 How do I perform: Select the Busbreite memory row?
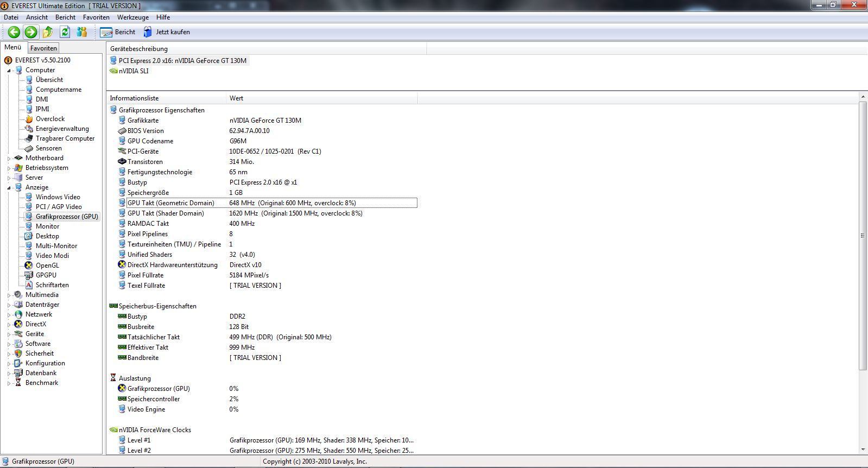tap(263, 327)
